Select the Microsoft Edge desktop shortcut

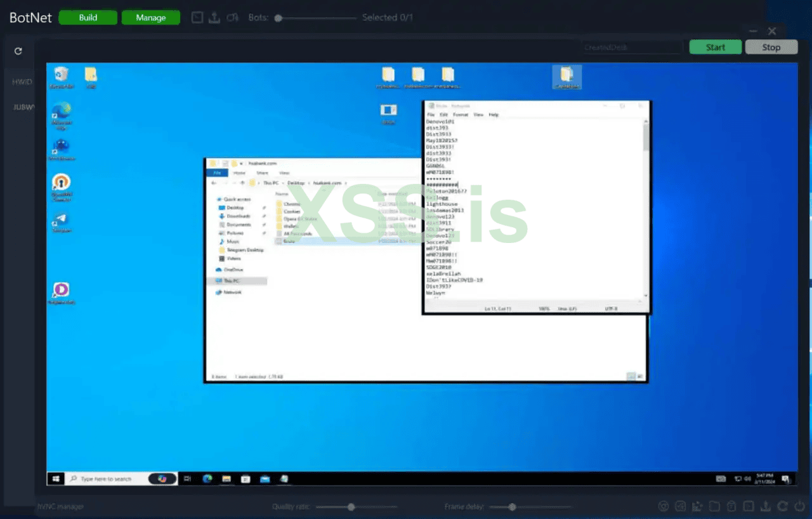tap(62, 115)
